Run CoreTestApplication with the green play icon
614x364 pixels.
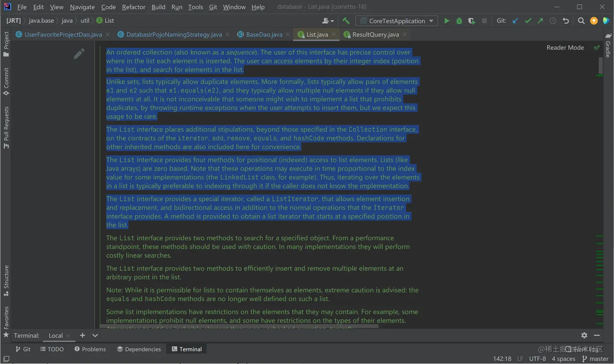tap(447, 21)
